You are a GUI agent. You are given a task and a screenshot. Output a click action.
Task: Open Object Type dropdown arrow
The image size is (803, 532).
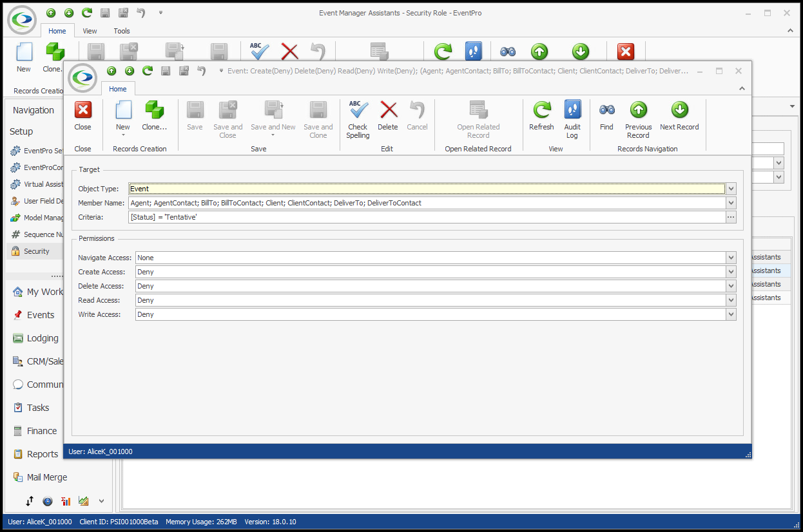pos(731,189)
